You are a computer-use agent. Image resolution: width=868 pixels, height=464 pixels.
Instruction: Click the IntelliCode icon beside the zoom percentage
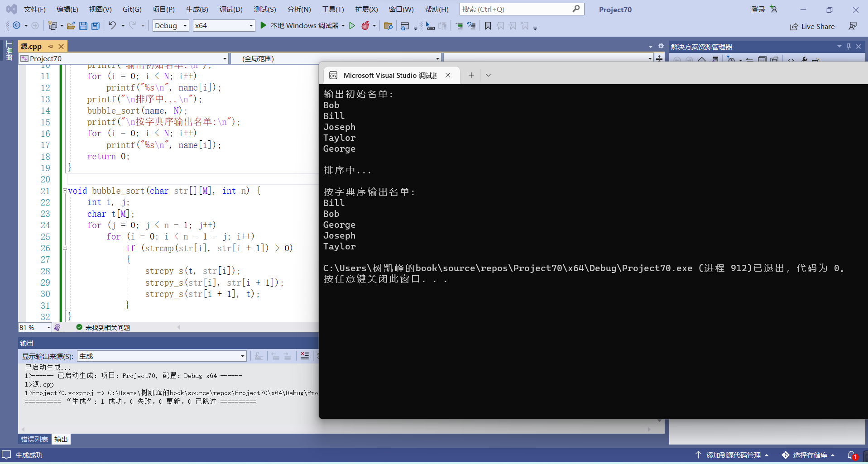click(58, 327)
